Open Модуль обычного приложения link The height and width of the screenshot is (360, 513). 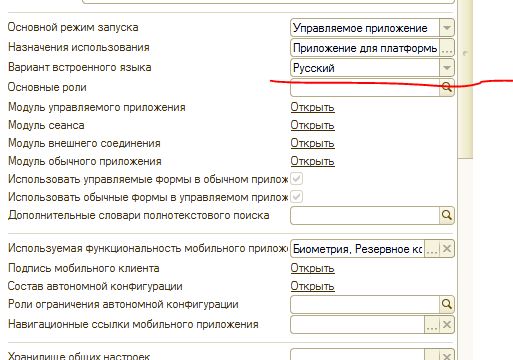[312, 161]
